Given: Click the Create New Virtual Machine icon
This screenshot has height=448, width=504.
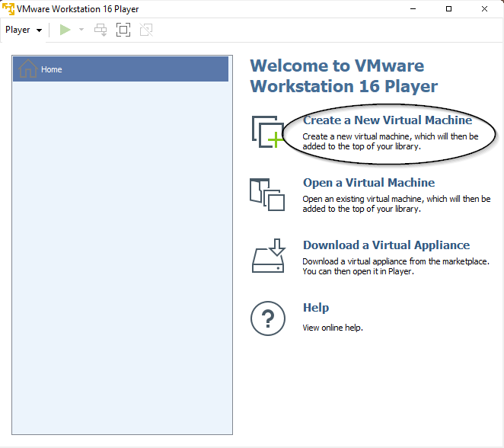Looking at the screenshot, I should click(268, 132).
